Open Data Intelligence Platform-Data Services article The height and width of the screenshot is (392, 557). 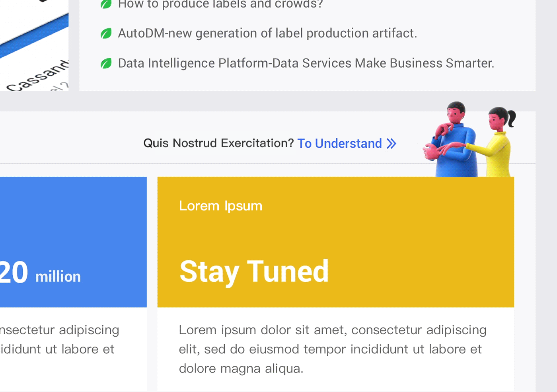pyautogui.click(x=306, y=63)
